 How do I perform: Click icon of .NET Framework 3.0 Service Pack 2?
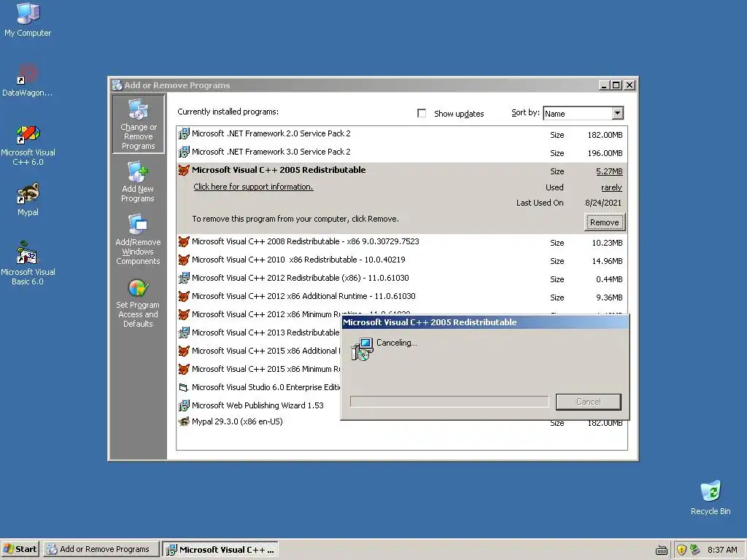tap(184, 152)
